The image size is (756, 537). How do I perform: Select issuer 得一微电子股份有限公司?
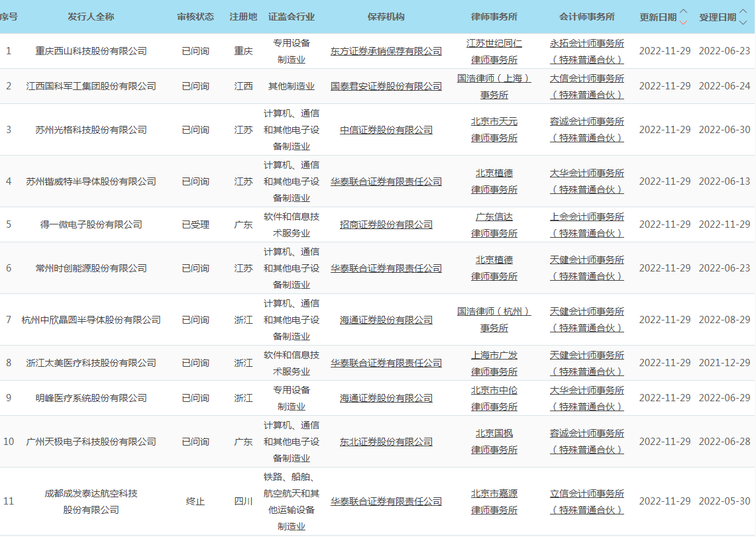pyautogui.click(x=91, y=224)
